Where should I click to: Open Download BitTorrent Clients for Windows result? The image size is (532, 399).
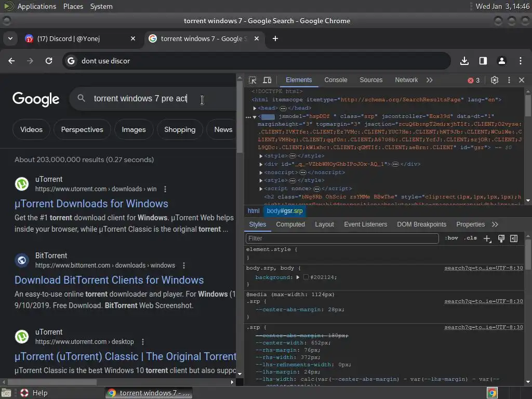click(109, 280)
